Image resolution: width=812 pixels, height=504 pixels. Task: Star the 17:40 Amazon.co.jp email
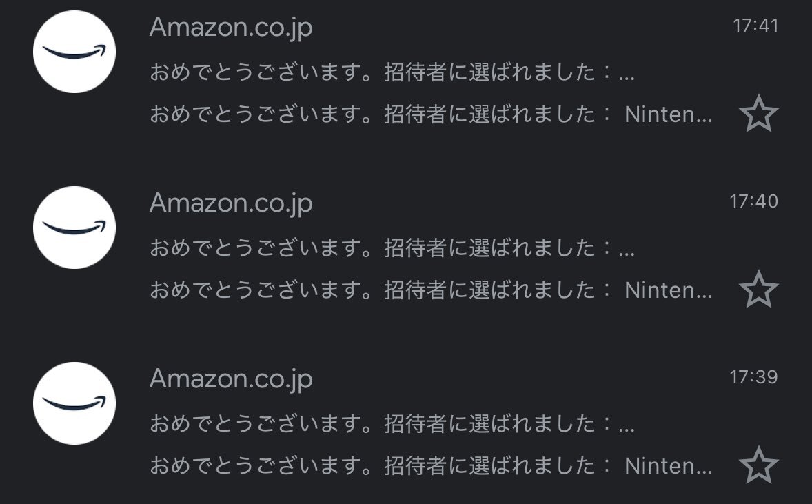[759, 289]
